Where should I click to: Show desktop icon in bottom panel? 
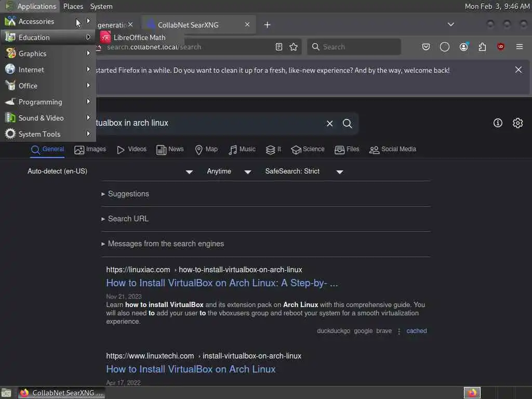(x=6, y=393)
